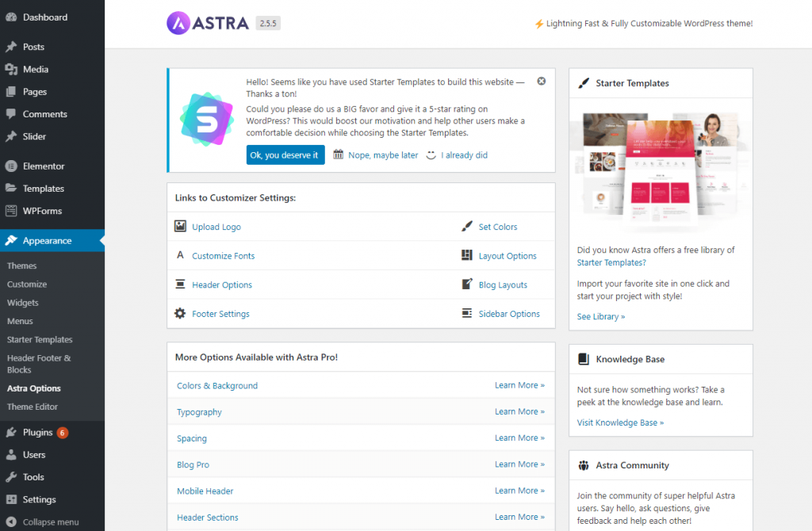Screen dimensions: 812x531
Task: Click the Astra logo icon
Action: 178,23
